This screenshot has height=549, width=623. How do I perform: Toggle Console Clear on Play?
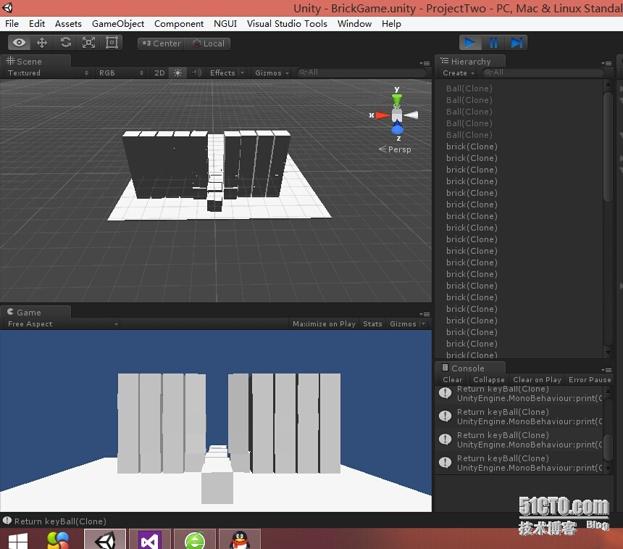(x=537, y=380)
